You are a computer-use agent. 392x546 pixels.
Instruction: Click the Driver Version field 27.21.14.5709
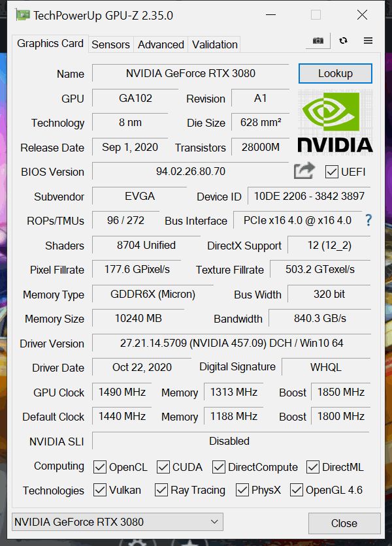point(231,343)
